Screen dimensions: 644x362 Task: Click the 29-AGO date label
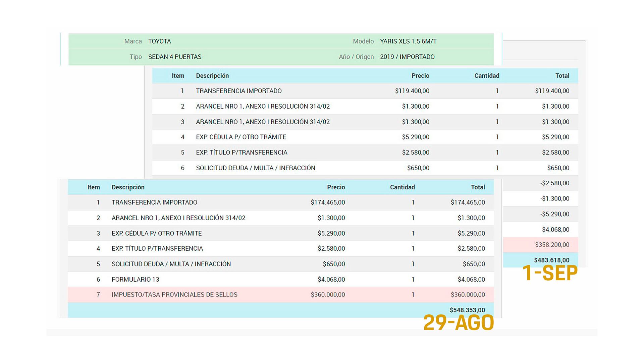[458, 323]
